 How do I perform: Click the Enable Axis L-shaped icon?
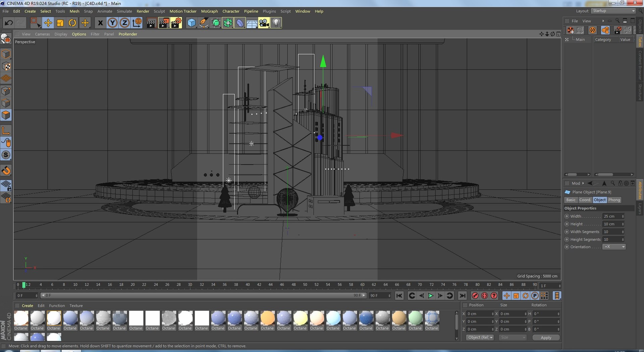6,131
